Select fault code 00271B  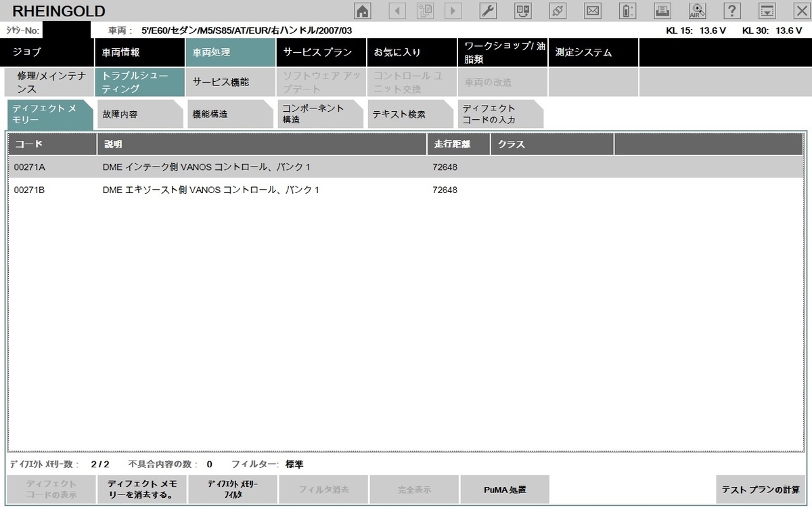point(29,190)
